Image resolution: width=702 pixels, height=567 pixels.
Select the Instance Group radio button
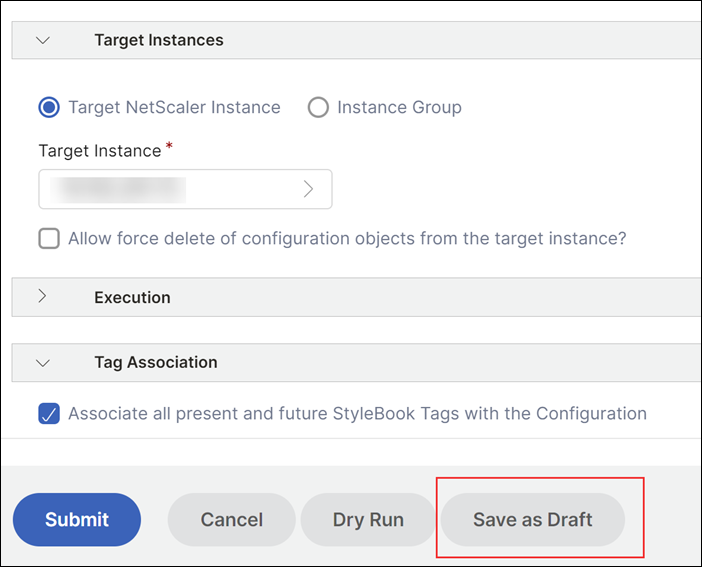point(318,107)
